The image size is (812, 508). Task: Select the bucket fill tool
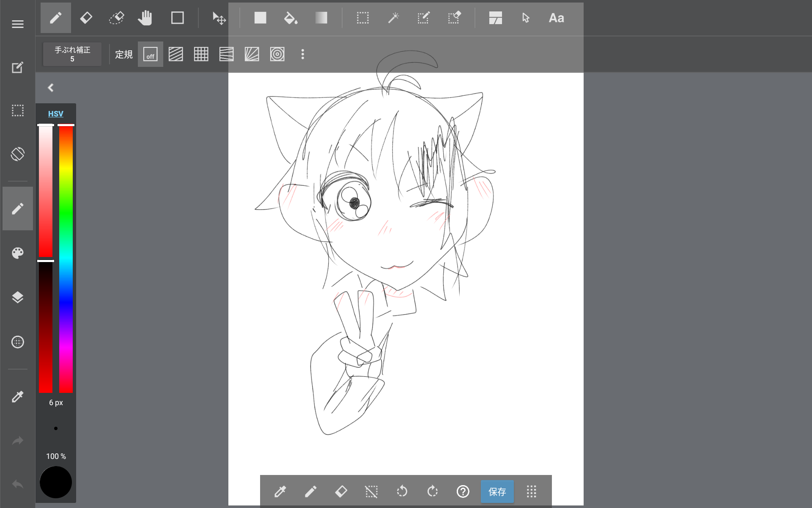[x=291, y=18]
